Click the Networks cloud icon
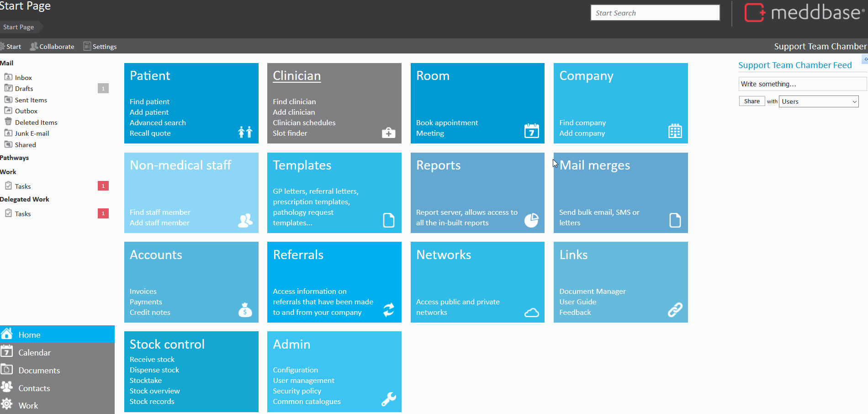This screenshot has height=414, width=868. 531,313
